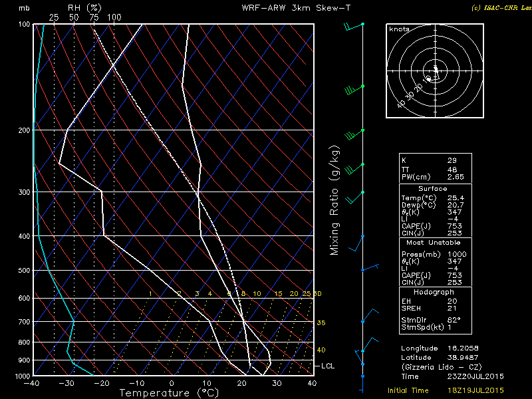This screenshot has height=399, width=532.
Task: Select the −30 temperature axis label
Action: point(66,384)
